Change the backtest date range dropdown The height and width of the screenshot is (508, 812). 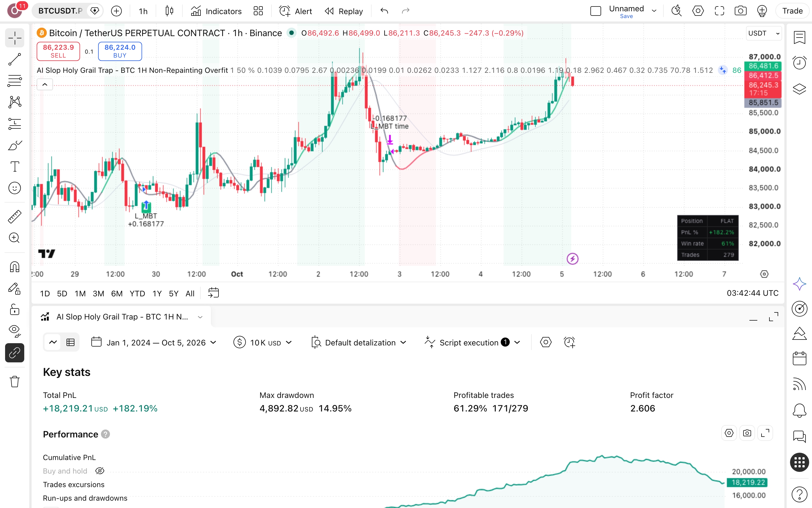pos(154,343)
